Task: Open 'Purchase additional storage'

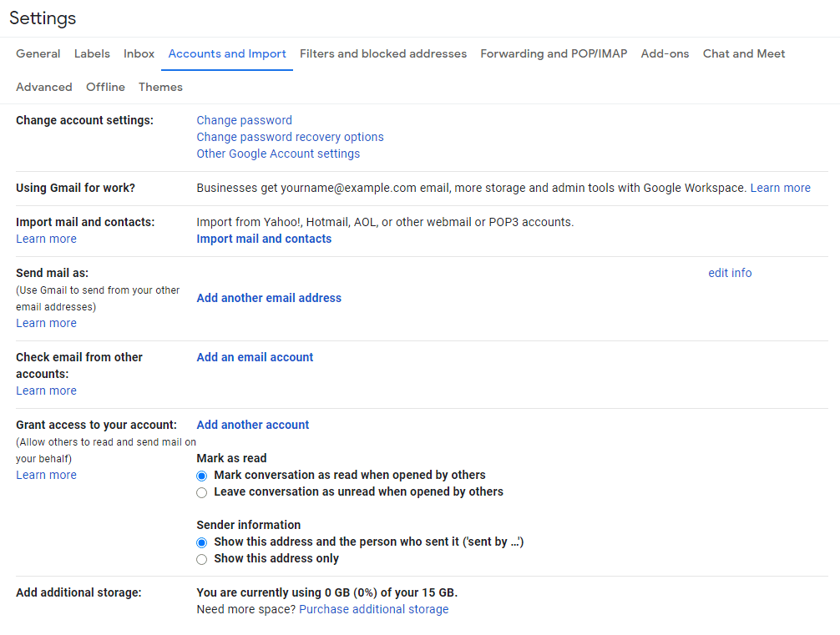Action: (373, 609)
